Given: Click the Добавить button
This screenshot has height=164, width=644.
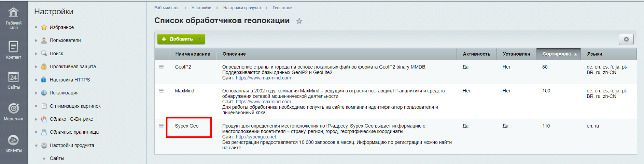Looking at the screenshot, I should click(178, 39).
